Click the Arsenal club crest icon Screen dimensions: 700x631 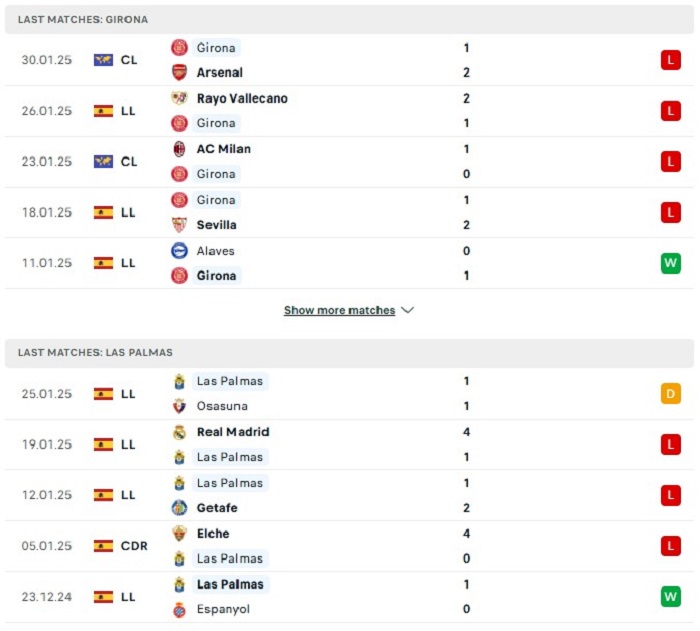click(179, 72)
